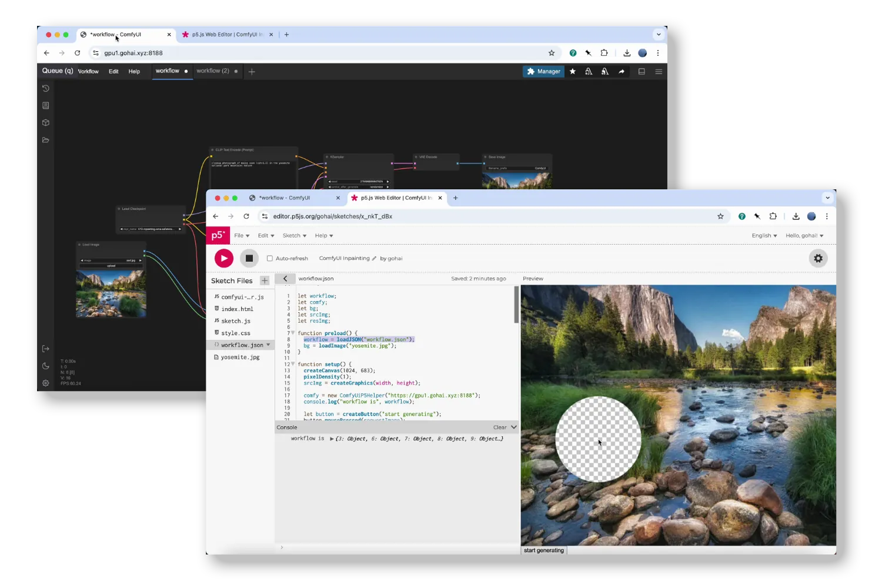Click the erased checkered circle in the preview

point(598,439)
